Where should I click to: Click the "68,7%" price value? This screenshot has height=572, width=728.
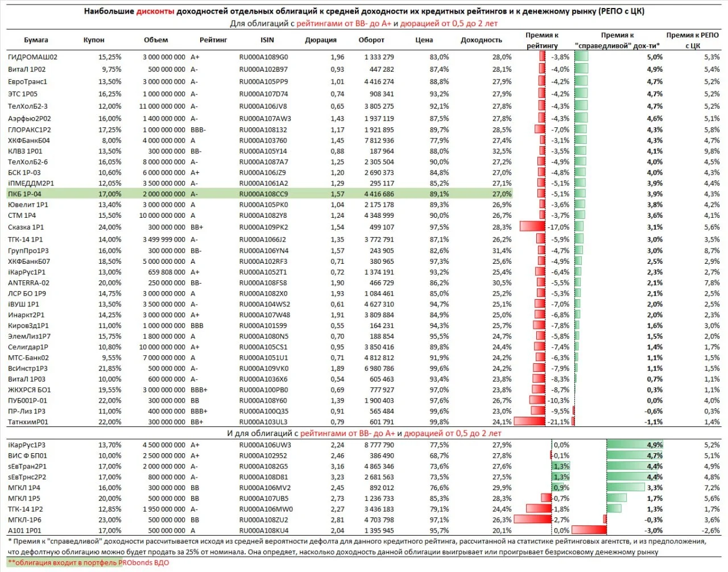pos(439,456)
